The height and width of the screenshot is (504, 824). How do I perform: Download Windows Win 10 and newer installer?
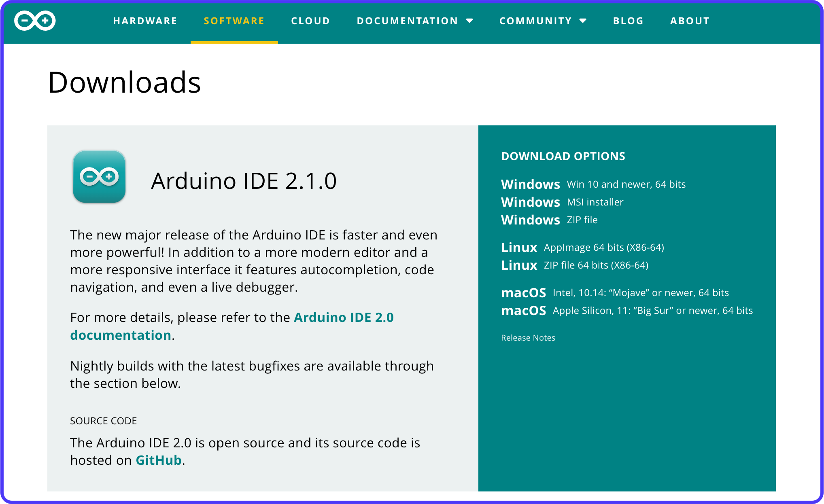[593, 184]
